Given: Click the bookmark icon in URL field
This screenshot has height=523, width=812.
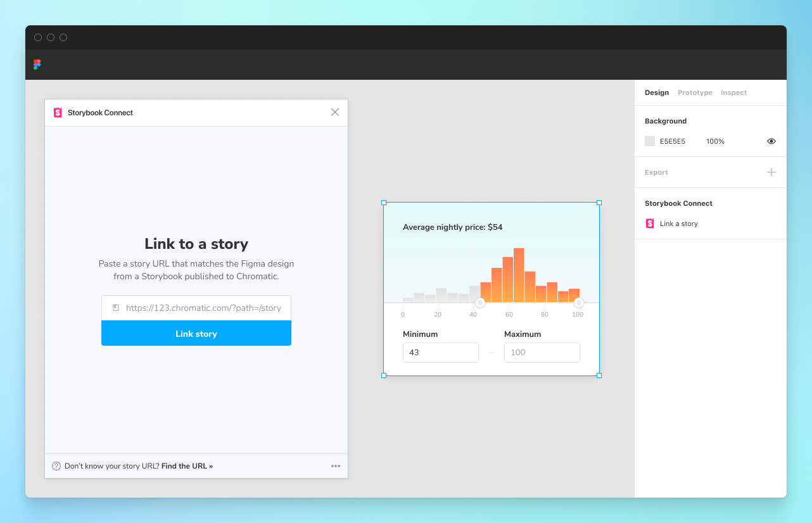Looking at the screenshot, I should (x=116, y=308).
